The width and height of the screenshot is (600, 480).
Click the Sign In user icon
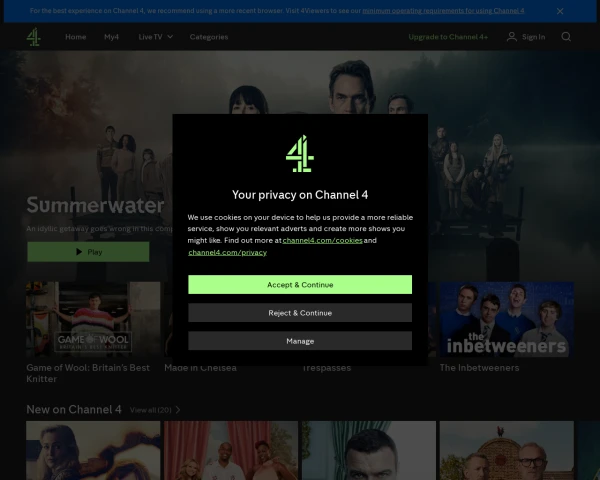[x=512, y=37]
